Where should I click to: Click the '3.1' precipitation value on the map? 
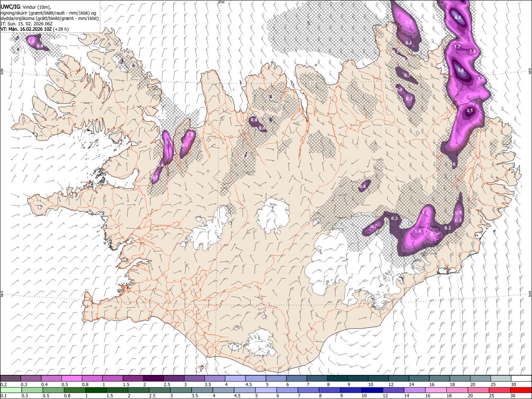470,111
